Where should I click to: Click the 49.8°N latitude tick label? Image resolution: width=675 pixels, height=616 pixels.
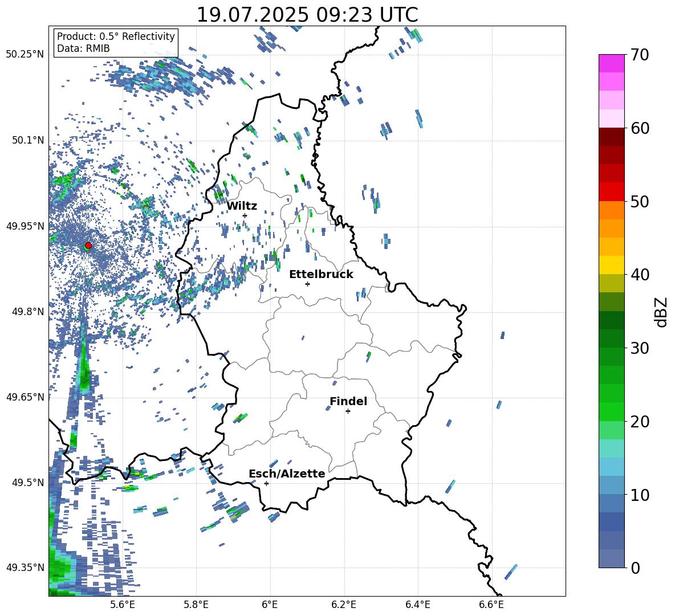pyautogui.click(x=27, y=311)
